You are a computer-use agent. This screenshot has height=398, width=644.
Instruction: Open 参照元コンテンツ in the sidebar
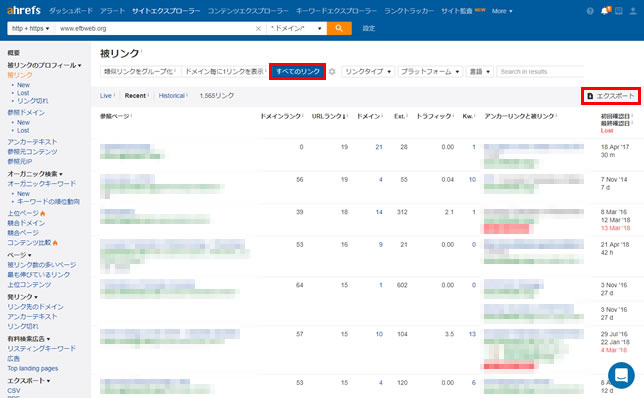click(x=32, y=152)
